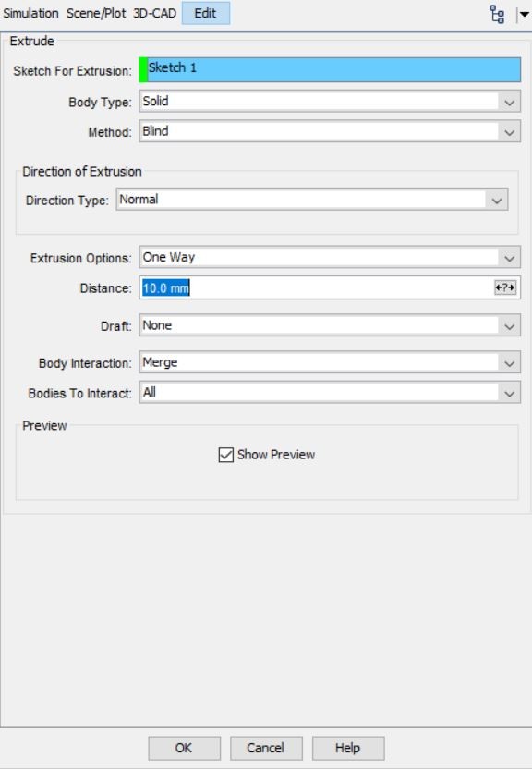
Task: Expand the Bodies To Interact dropdown
Action: coord(330,393)
